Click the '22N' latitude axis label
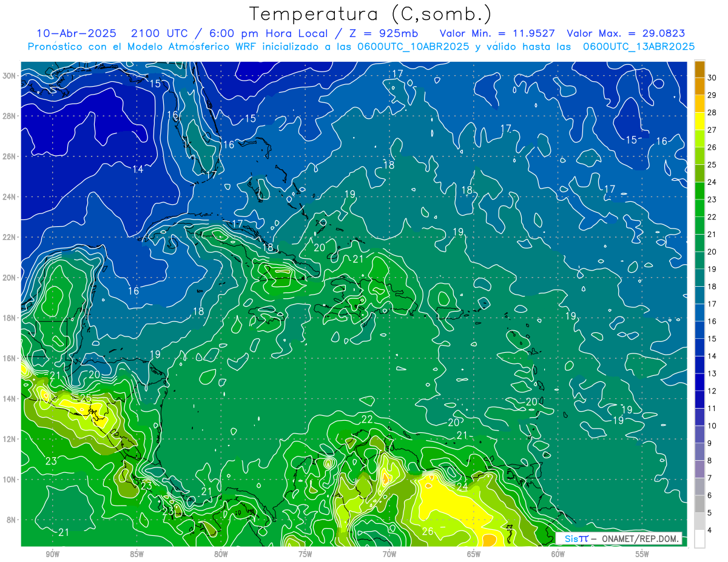 8,237
